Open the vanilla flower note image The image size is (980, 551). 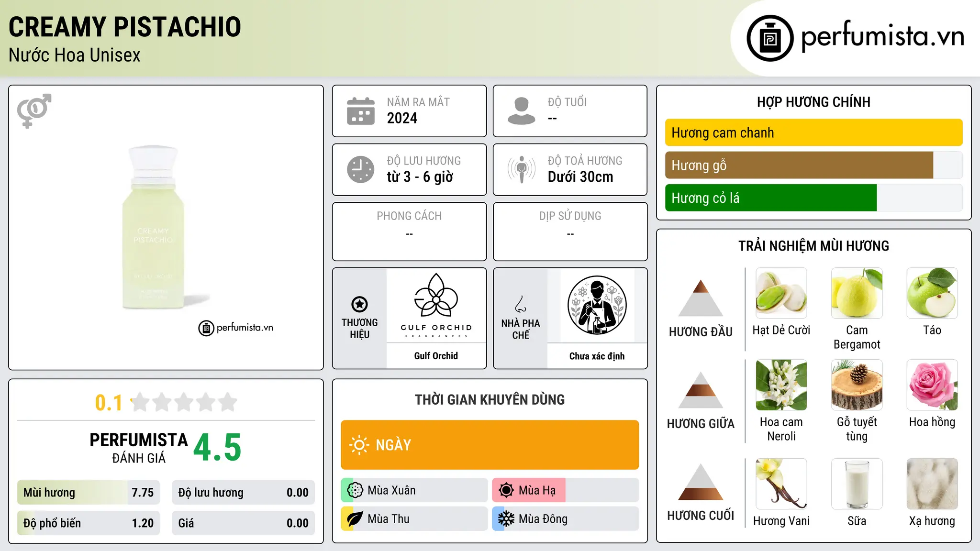pyautogui.click(x=781, y=484)
